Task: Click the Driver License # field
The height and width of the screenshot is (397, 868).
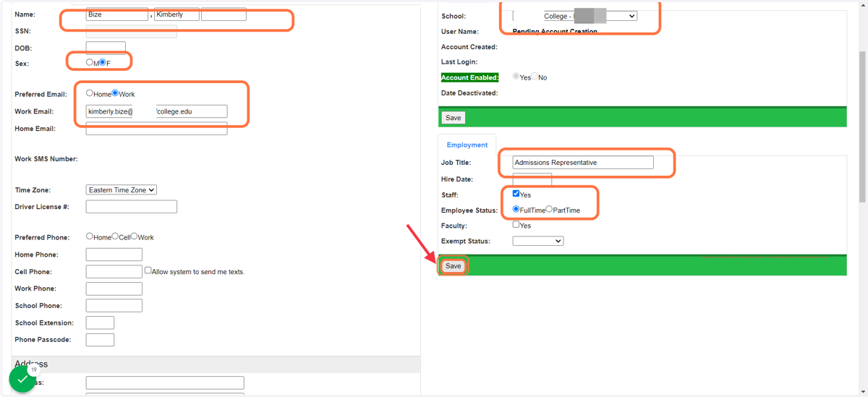Action: pyautogui.click(x=132, y=207)
